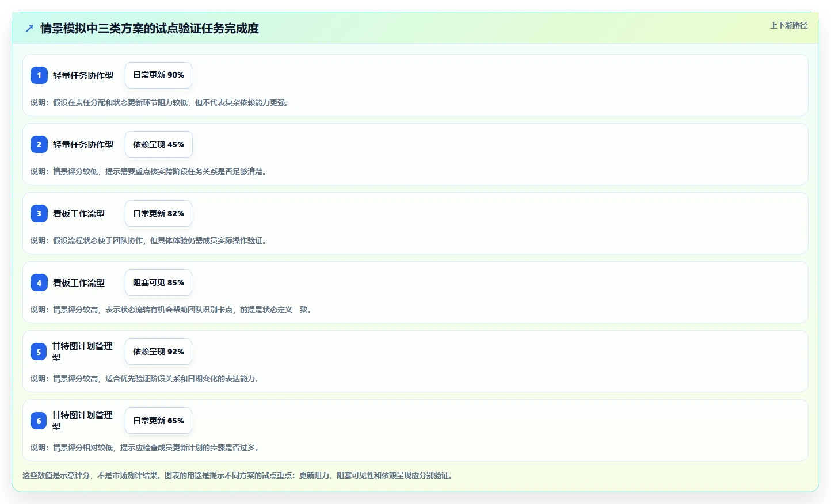
Task: Click numbered badge 1
Action: [39, 75]
